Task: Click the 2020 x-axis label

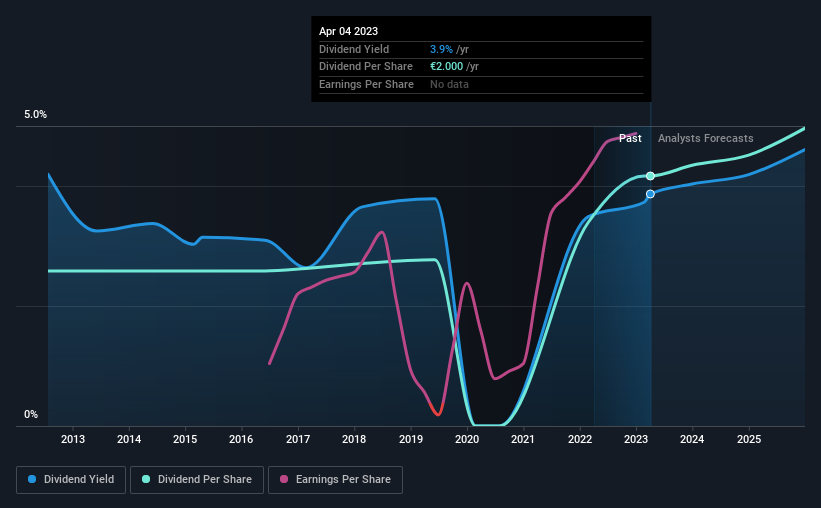Action: [x=467, y=439]
